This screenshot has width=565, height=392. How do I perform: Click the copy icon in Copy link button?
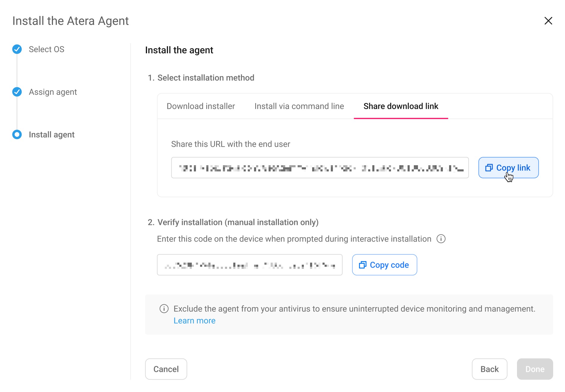pos(489,168)
